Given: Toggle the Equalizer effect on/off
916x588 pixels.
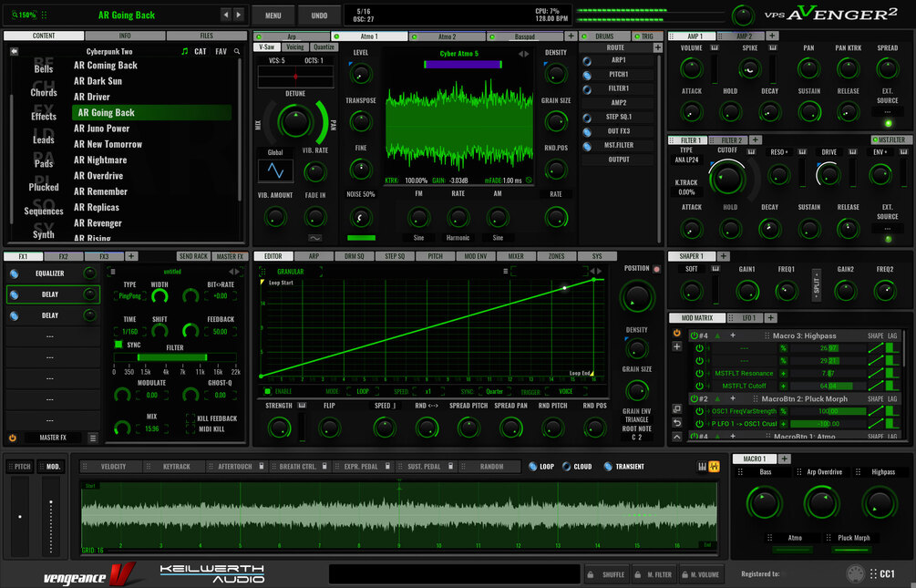Looking at the screenshot, I should 14,273.
